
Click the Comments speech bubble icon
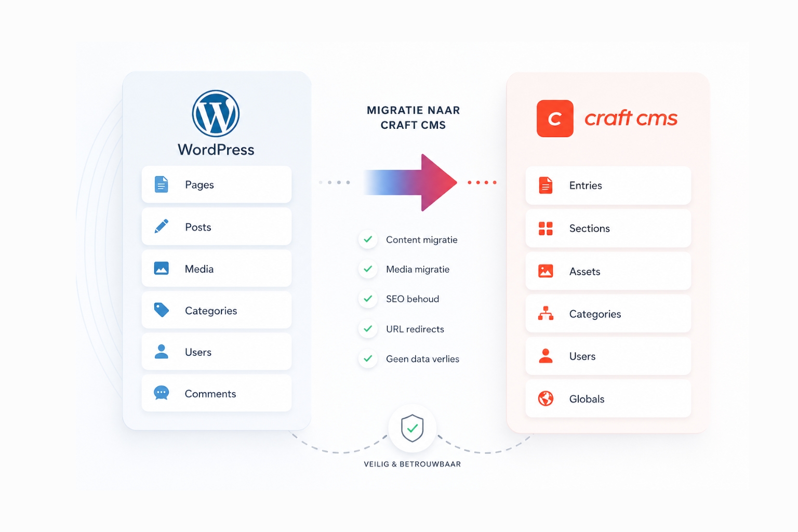[162, 393]
